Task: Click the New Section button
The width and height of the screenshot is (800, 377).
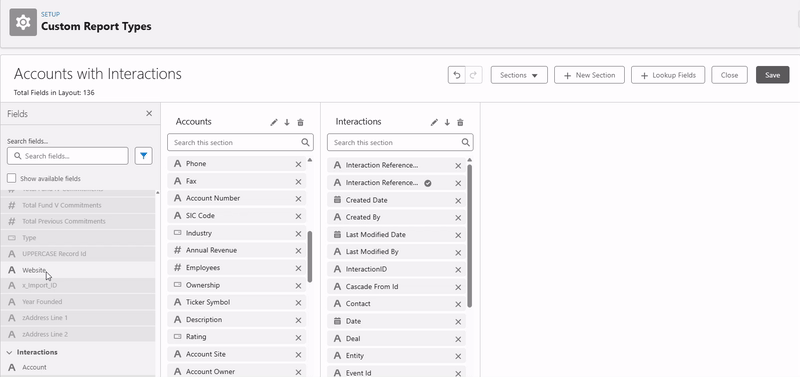Action: [589, 75]
